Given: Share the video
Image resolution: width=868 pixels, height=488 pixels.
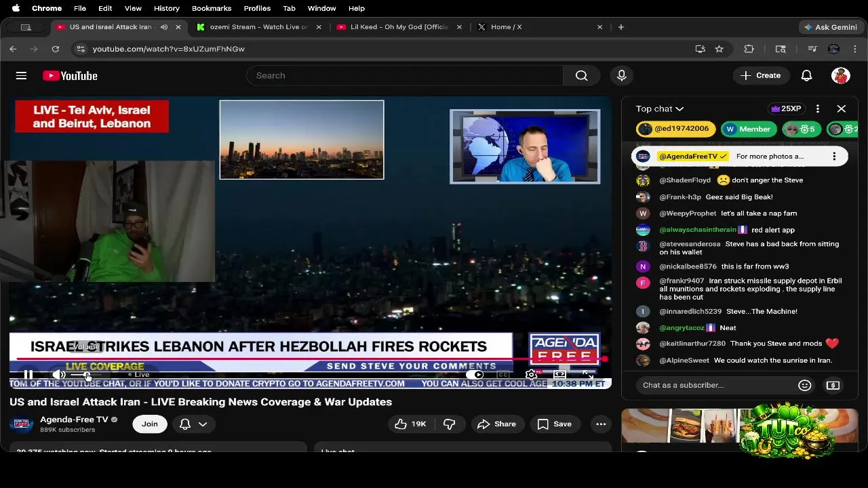Looking at the screenshot, I should tap(496, 424).
